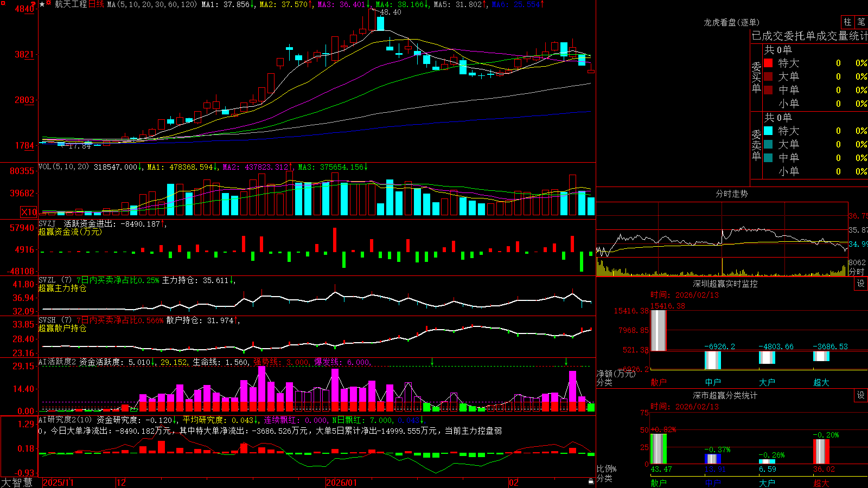Click the 散户 bar in 深市超赢分类统计 chart
This screenshot has height=488, width=868.
click(x=659, y=449)
